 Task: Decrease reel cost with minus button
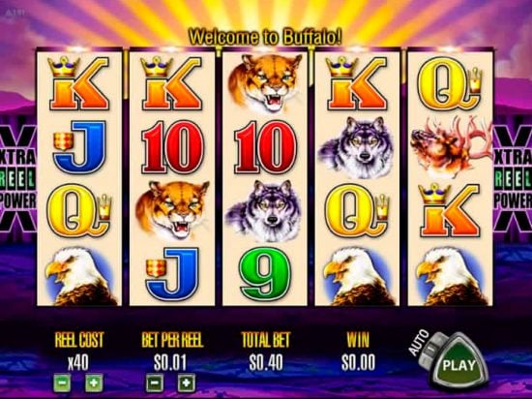(x=63, y=384)
